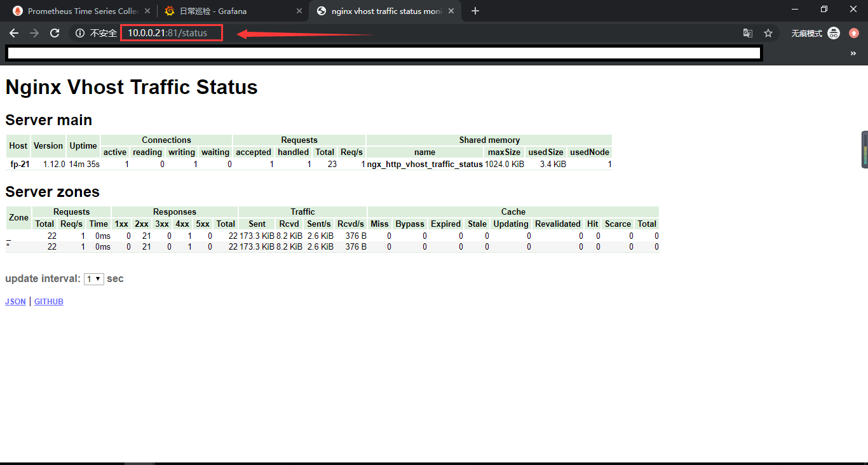
Task: Click usedSize value 3.4 KiB
Action: 552,164
